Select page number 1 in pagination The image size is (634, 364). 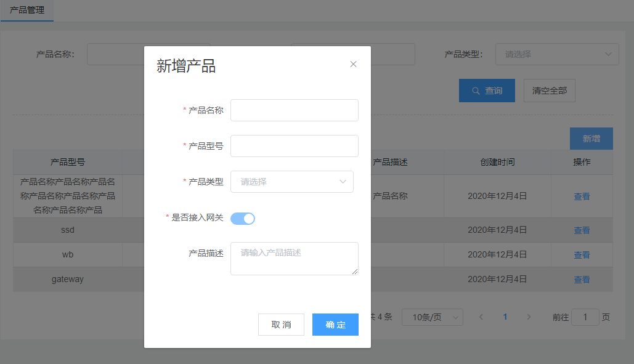(505, 317)
